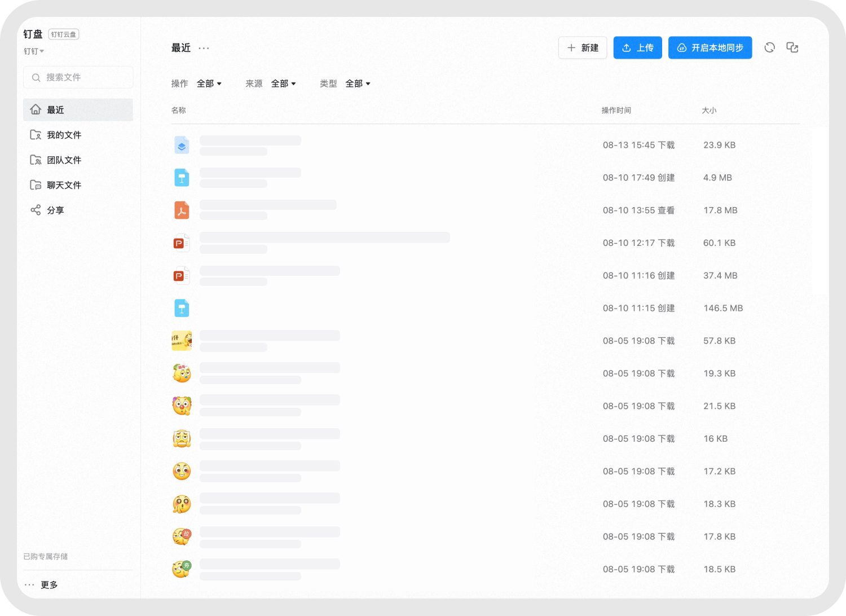Open the emoji thumbnail in the 18.5 KB row
846x616 pixels.
[182, 569]
